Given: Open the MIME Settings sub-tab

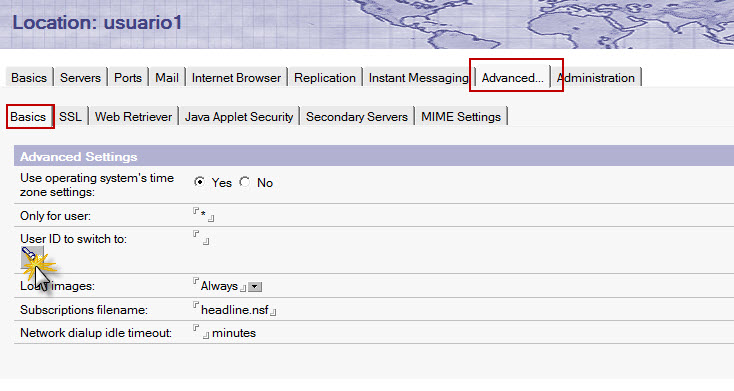Looking at the screenshot, I should pos(461,117).
